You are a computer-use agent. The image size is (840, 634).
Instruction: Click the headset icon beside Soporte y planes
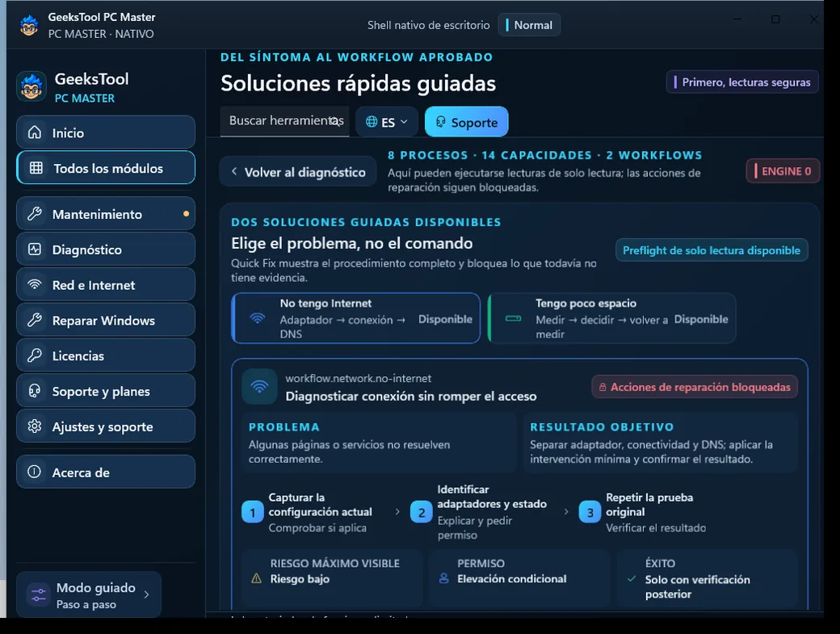(35, 390)
